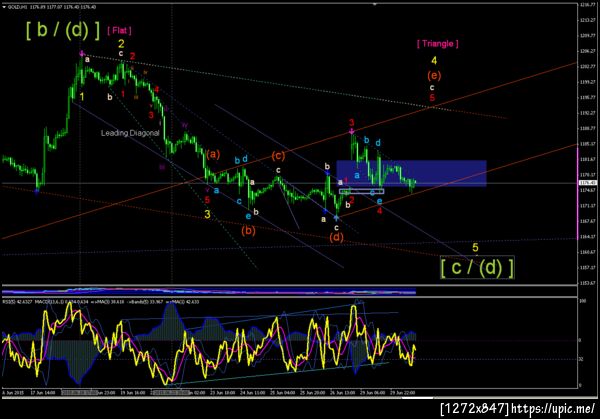Select the large blue shaded rectangle
The width and height of the screenshot is (600, 419).
pyautogui.click(x=411, y=173)
